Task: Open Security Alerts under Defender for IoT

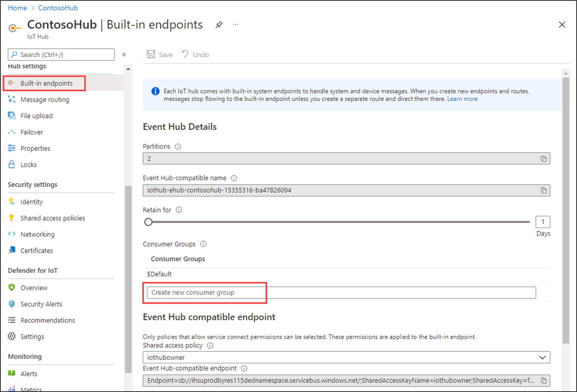Action: tap(41, 304)
